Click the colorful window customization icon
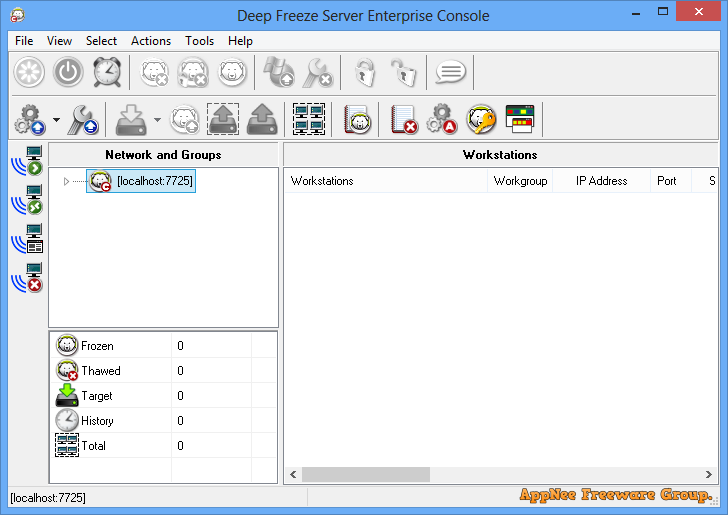The height and width of the screenshot is (515, 728). point(520,120)
